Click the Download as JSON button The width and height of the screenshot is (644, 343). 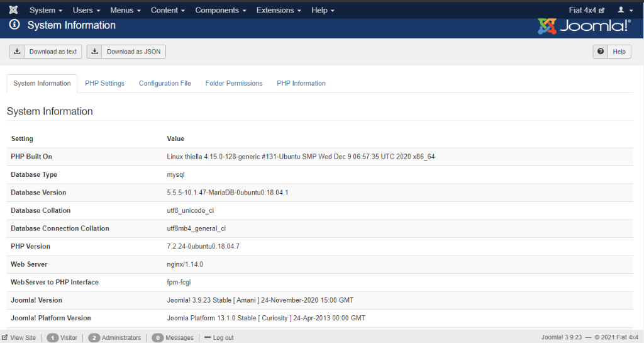[126, 52]
